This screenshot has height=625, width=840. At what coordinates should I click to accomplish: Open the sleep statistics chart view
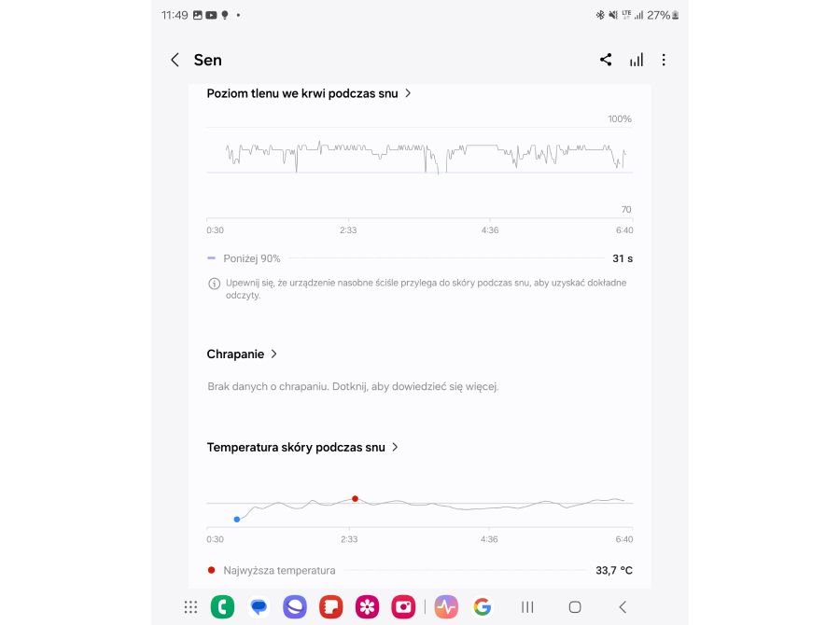[x=637, y=60]
